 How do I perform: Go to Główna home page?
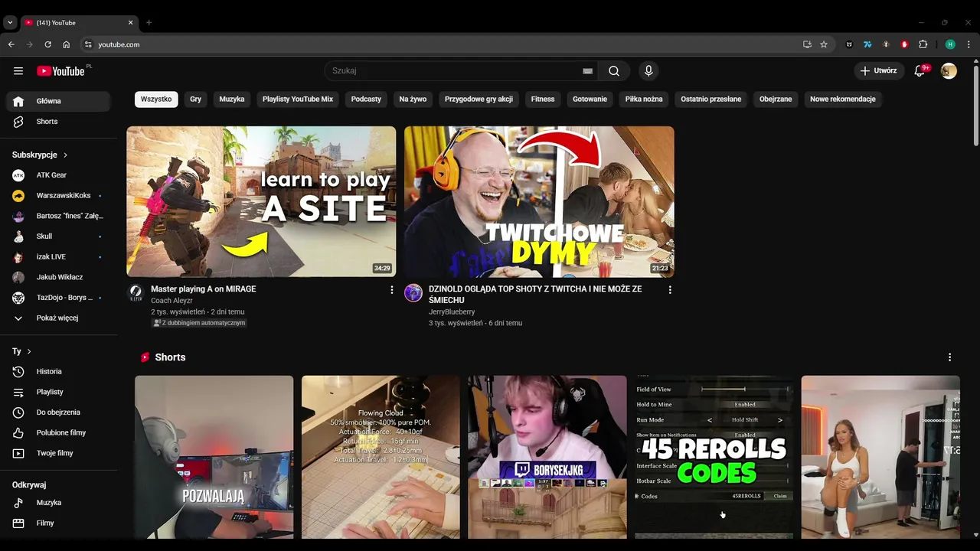[58, 101]
